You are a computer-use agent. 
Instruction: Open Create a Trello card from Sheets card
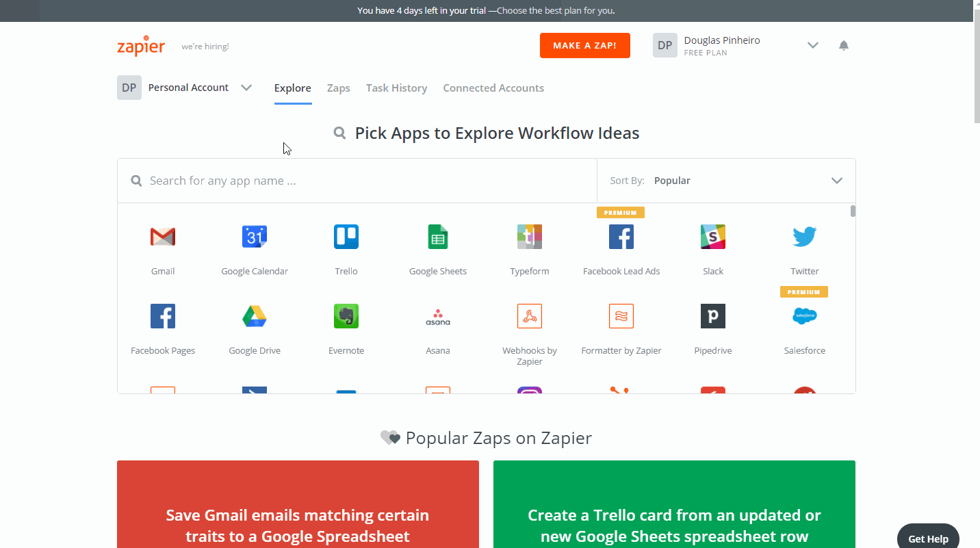click(674, 504)
